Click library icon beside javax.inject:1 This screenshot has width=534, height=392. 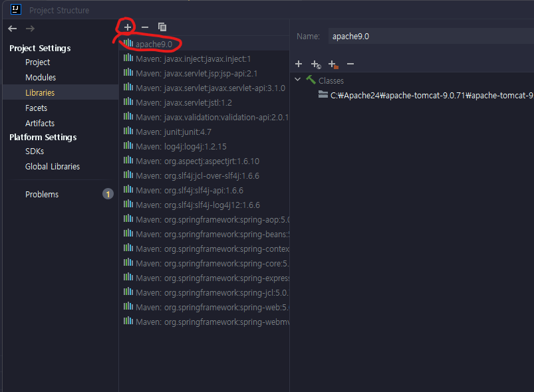click(x=128, y=58)
